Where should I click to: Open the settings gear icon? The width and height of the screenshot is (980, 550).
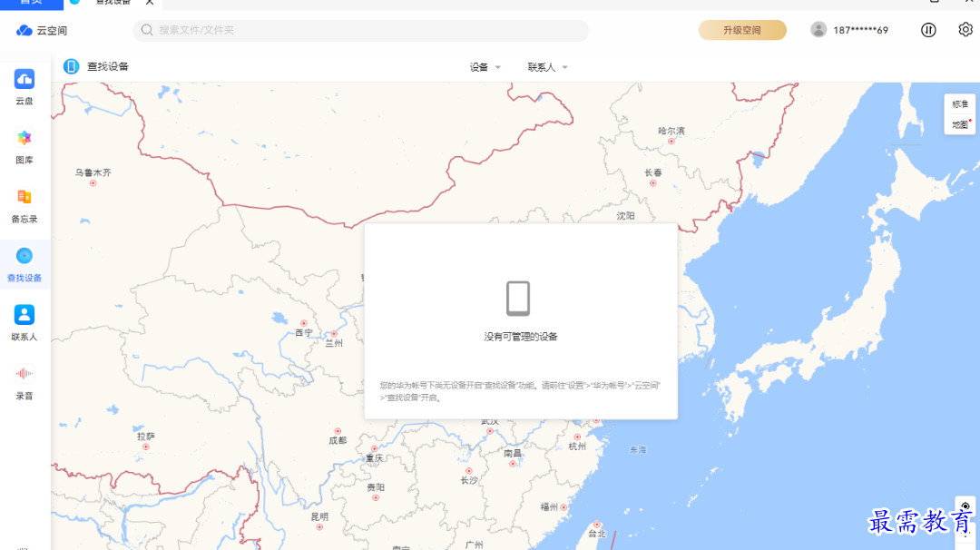tap(965, 29)
